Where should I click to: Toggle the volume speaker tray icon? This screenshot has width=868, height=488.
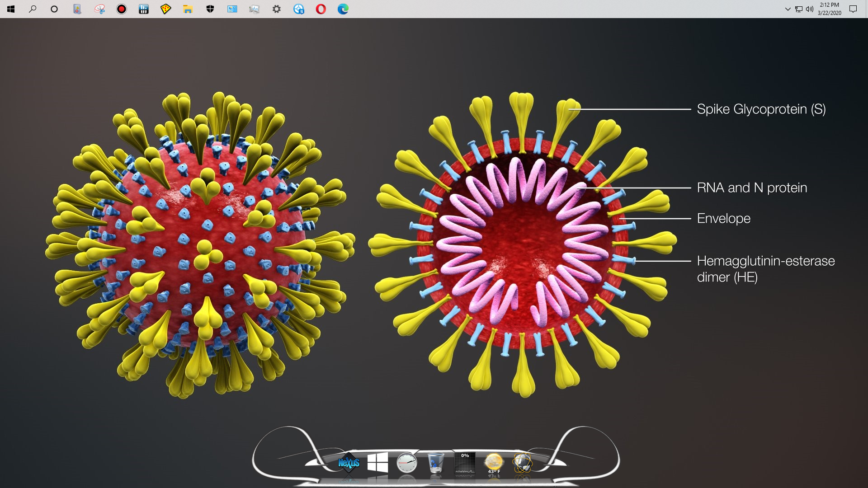(x=810, y=9)
